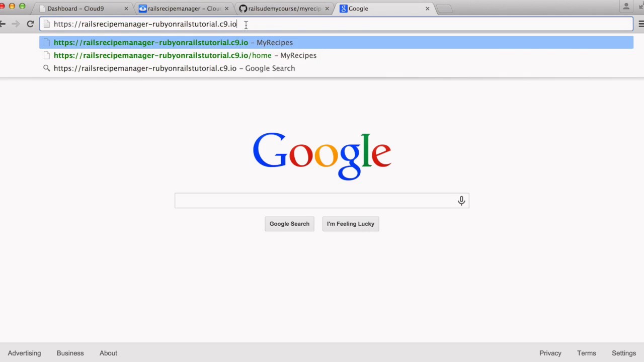Click the Google logo
This screenshot has height=362, width=644.
(x=322, y=156)
